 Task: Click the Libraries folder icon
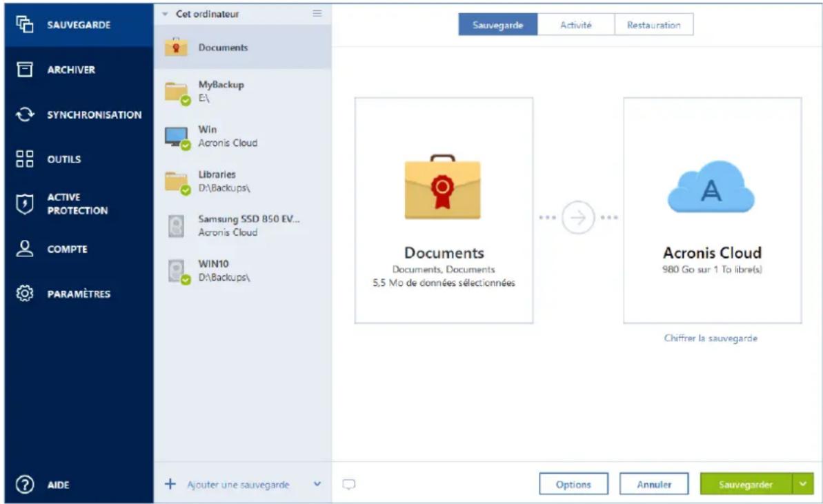point(177,183)
